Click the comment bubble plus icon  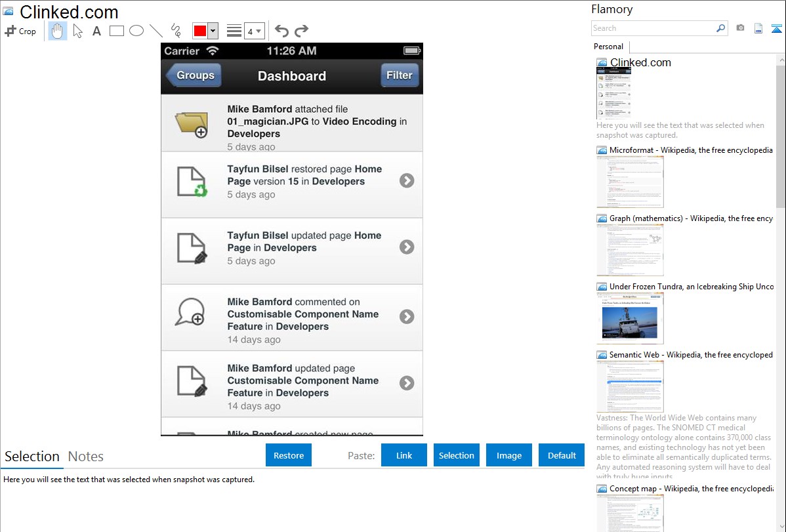pos(190,312)
